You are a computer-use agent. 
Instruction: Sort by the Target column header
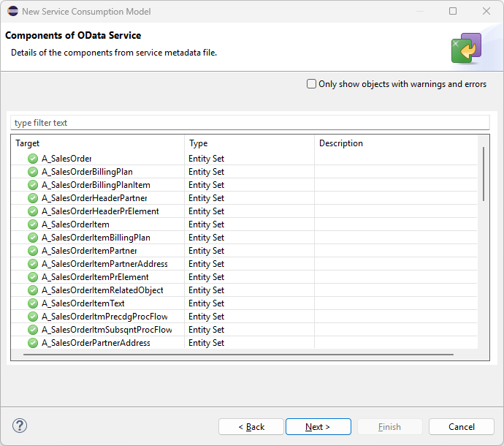[x=97, y=143]
